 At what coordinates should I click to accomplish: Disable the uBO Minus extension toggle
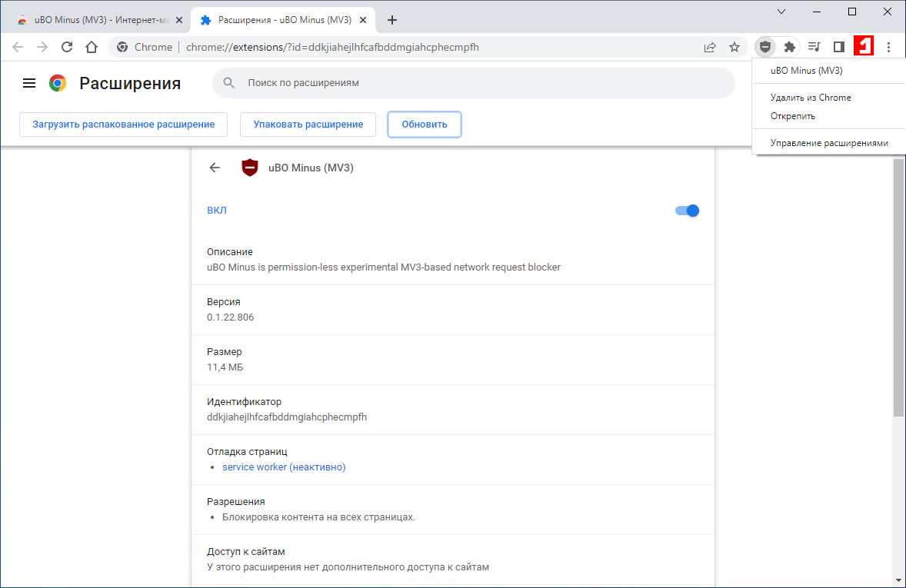coord(687,211)
